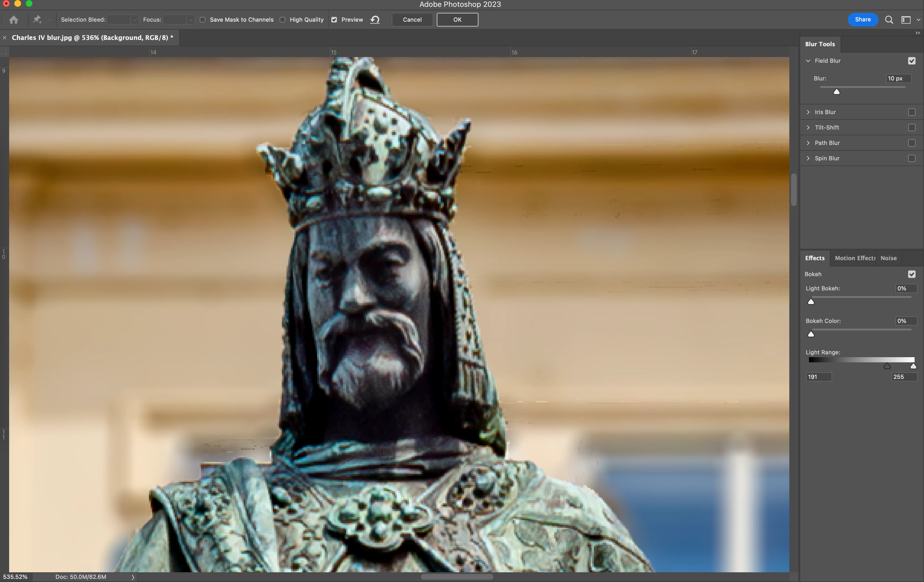Click the blue Share button
Screen dimensions: 924x582
(x=863, y=20)
